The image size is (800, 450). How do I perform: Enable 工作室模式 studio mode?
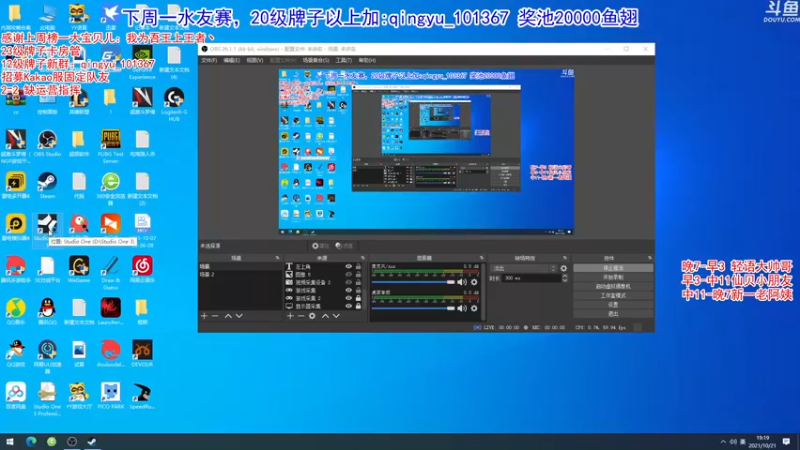pyautogui.click(x=613, y=295)
